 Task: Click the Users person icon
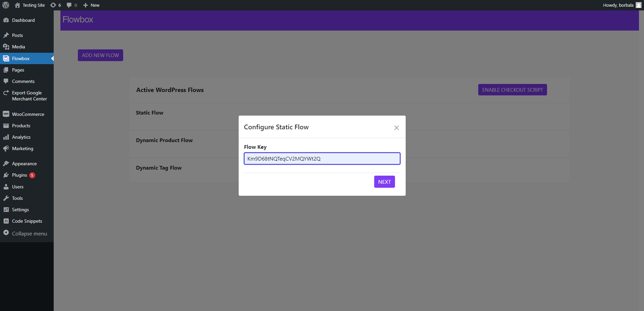coord(6,187)
